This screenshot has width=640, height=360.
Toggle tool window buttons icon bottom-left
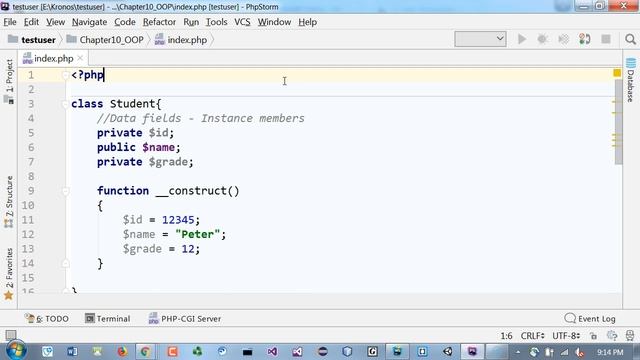pos(11,336)
